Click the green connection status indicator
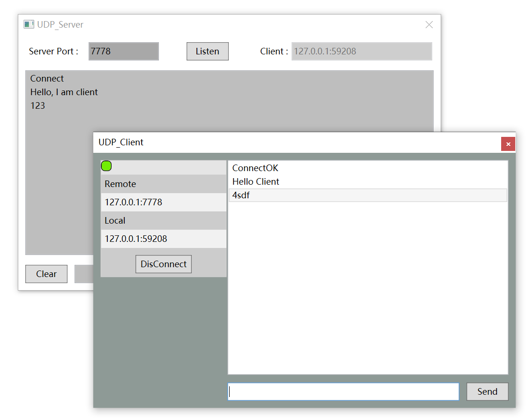The height and width of the screenshot is (420, 526). [x=106, y=166]
